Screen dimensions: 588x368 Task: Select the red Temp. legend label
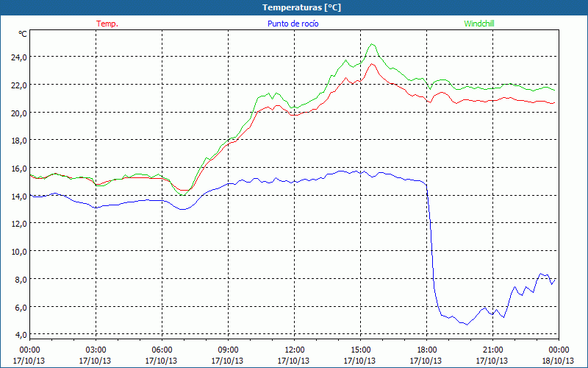[107, 24]
